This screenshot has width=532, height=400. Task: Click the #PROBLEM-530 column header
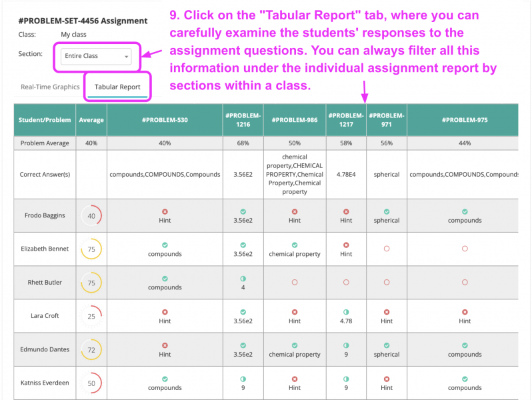click(x=165, y=120)
